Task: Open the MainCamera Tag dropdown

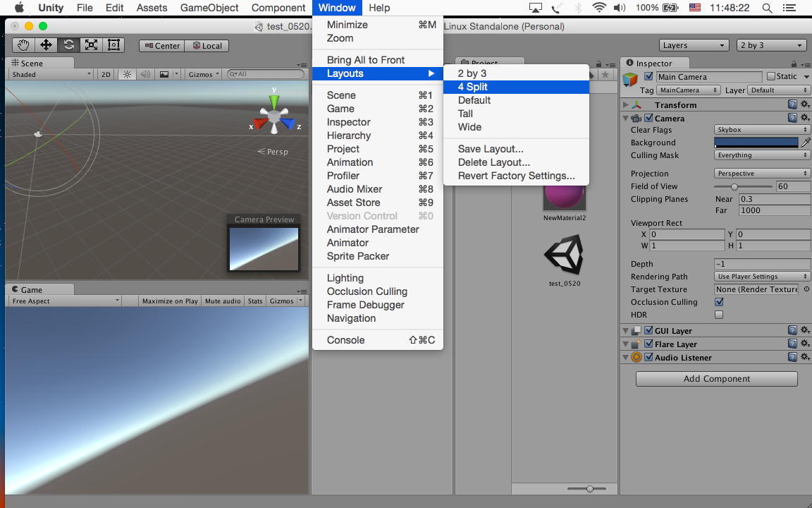Action: click(688, 90)
